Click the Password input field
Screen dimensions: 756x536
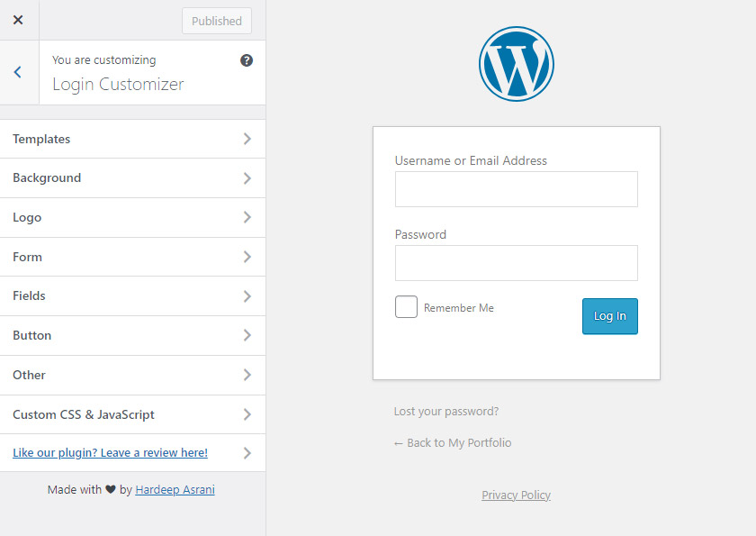click(x=516, y=263)
